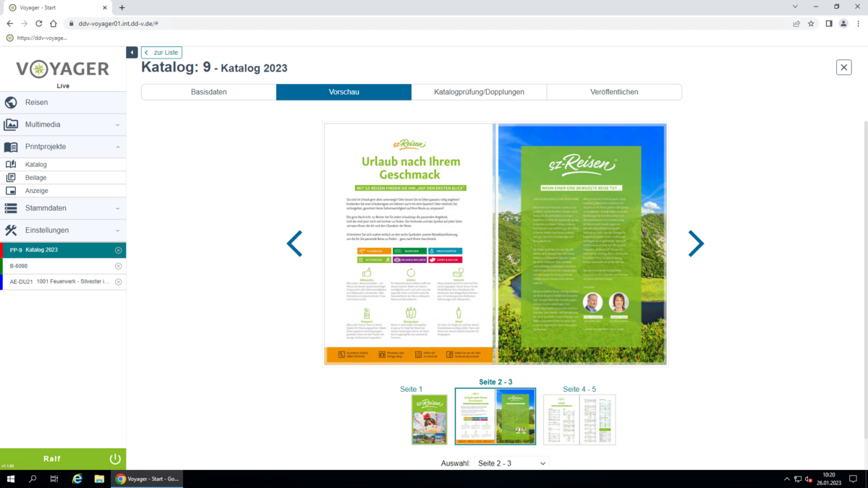Viewport: 868px width, 488px height.
Task: Open a new browser tab
Action: click(122, 7)
